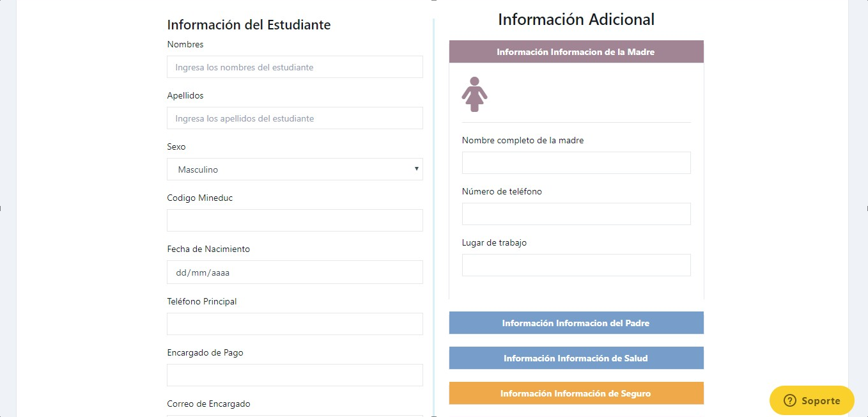Collapse Información Informacion de la Madre header
Screen dimensions: 868x417
576,52
